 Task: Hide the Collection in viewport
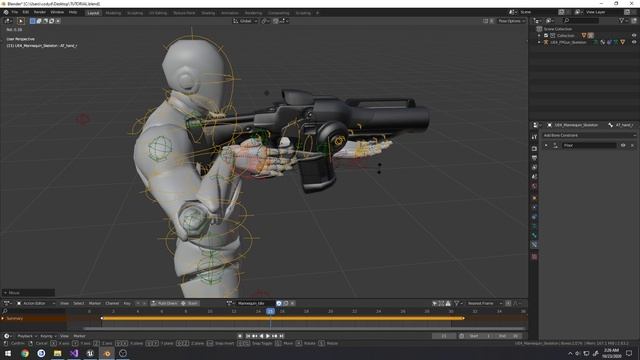click(634, 36)
